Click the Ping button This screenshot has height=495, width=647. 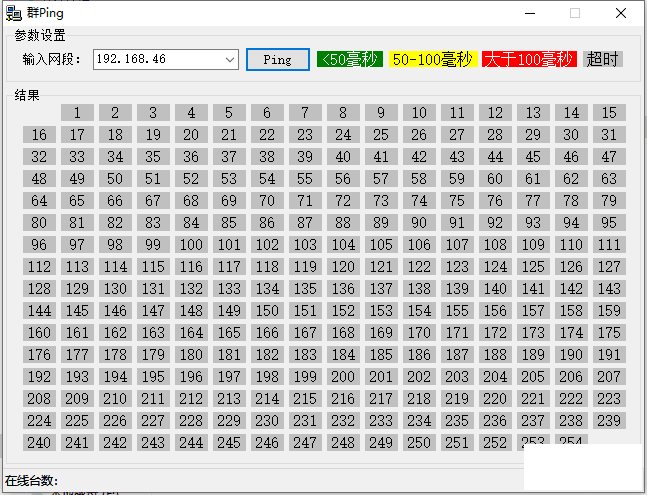[x=278, y=60]
